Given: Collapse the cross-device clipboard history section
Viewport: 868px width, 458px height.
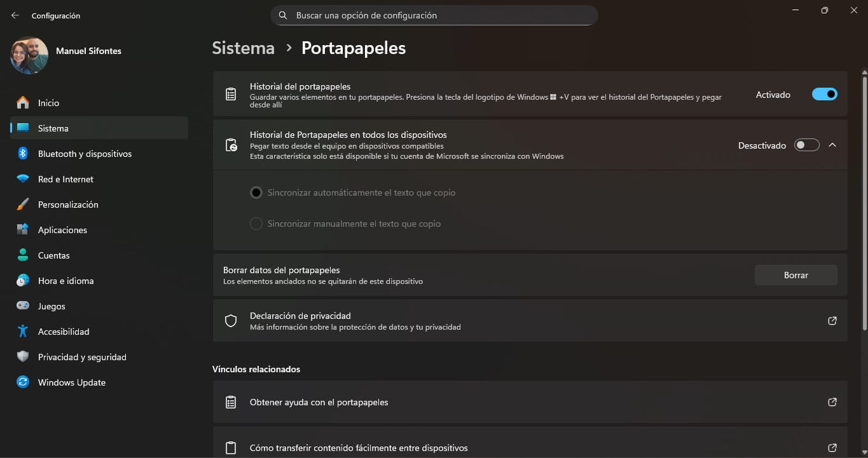Looking at the screenshot, I should [x=832, y=145].
